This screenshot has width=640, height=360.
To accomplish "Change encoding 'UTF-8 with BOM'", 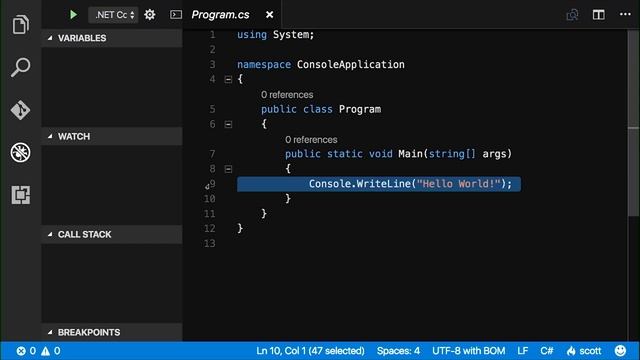I will tap(469, 351).
